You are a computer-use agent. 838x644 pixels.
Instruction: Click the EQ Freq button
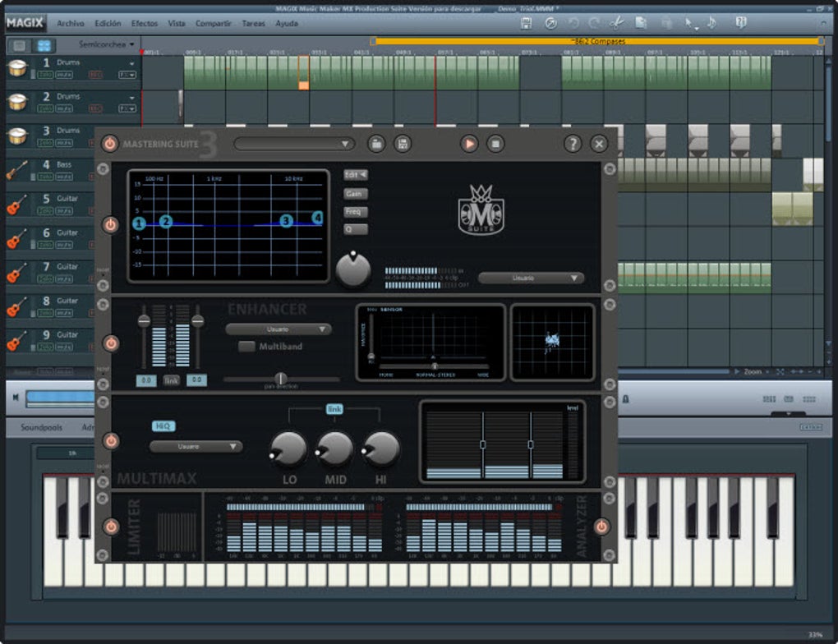[x=356, y=212]
